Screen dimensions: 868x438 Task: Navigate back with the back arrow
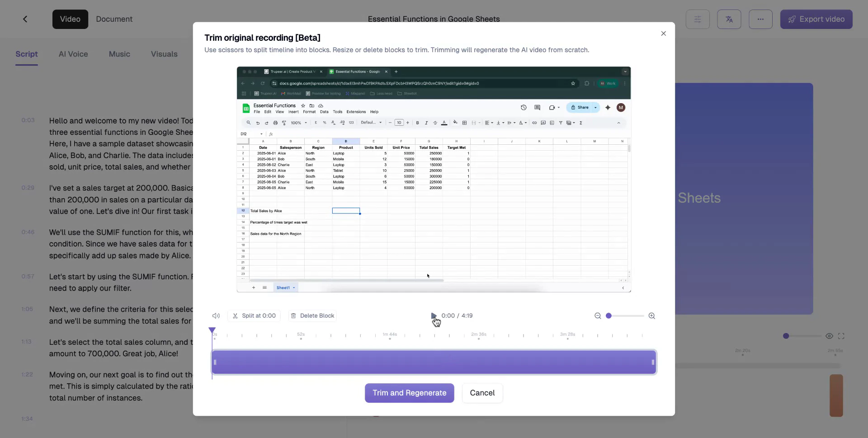pos(25,19)
